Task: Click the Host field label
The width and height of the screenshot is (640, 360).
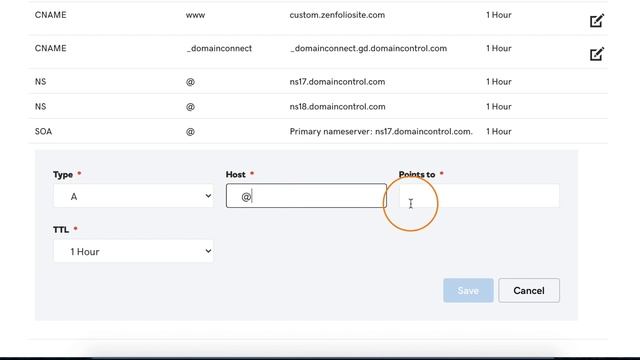Action: click(x=236, y=174)
